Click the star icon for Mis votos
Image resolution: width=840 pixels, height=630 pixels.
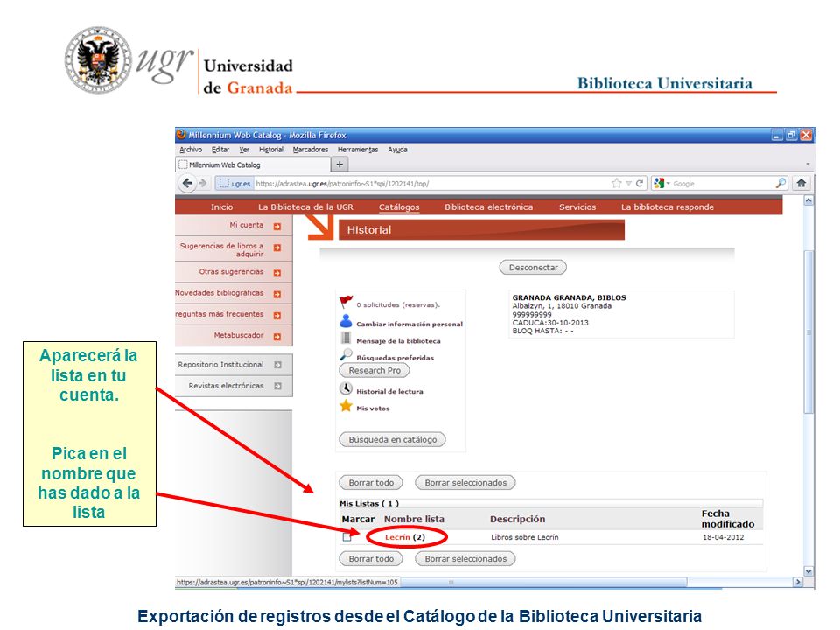point(346,405)
